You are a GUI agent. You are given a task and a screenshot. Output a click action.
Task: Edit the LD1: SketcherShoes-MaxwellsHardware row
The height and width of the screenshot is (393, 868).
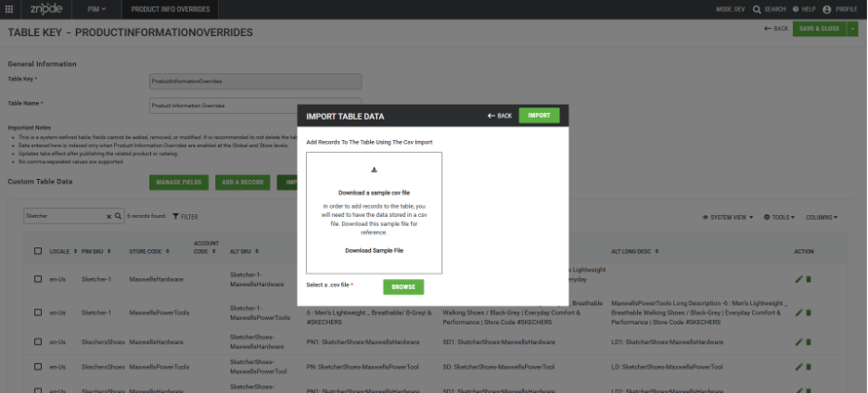click(798, 342)
